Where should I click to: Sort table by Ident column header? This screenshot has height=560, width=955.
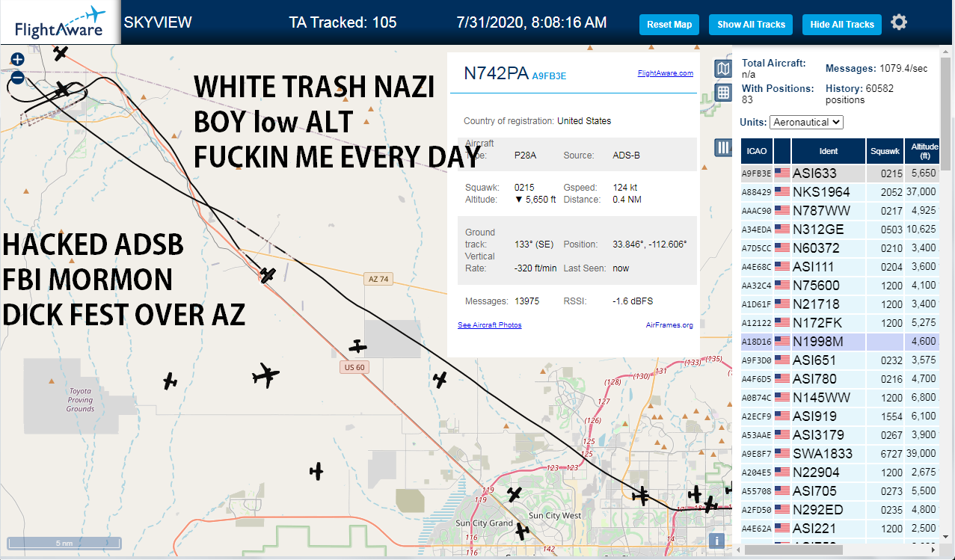[829, 151]
